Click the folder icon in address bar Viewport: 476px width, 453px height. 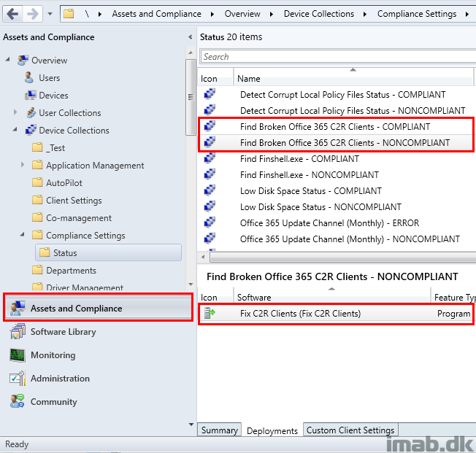[x=69, y=14]
